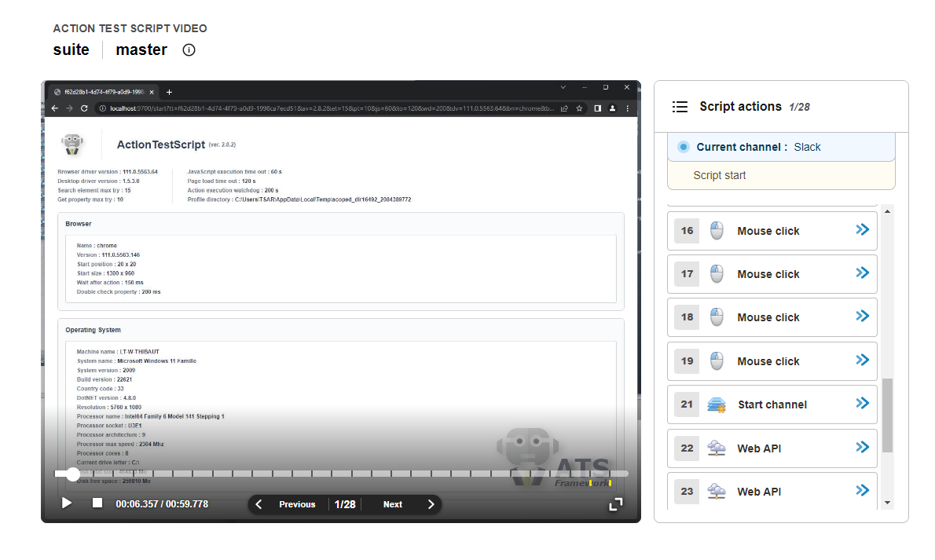Screen dimensions: 935x560
Task: Select the f62d28b1 browser tab
Action: coord(103,93)
